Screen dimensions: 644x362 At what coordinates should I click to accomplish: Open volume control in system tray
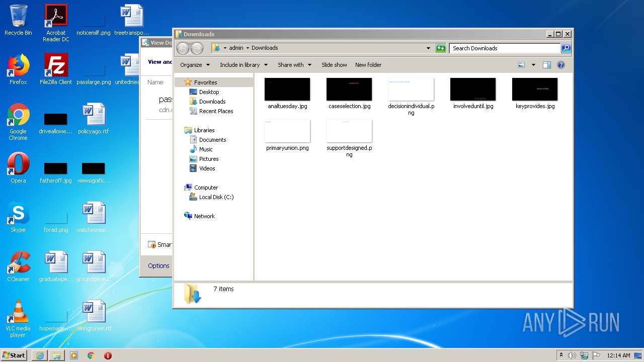[x=572, y=355]
